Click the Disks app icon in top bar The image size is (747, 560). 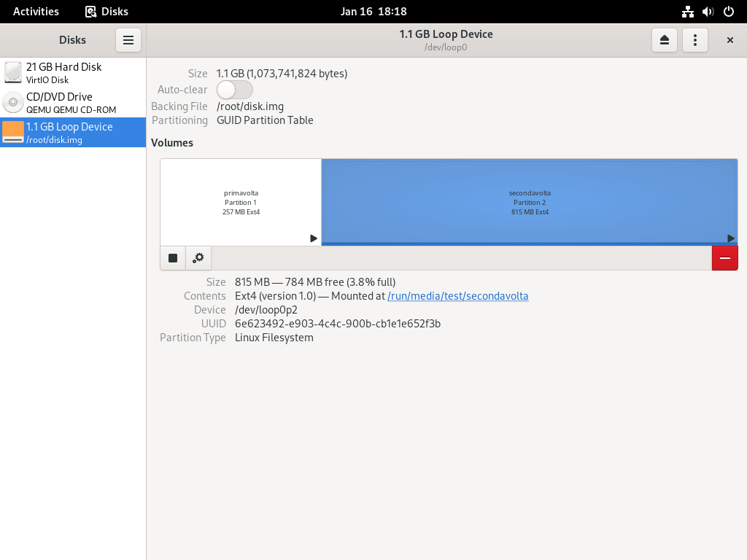pyautogui.click(x=90, y=12)
